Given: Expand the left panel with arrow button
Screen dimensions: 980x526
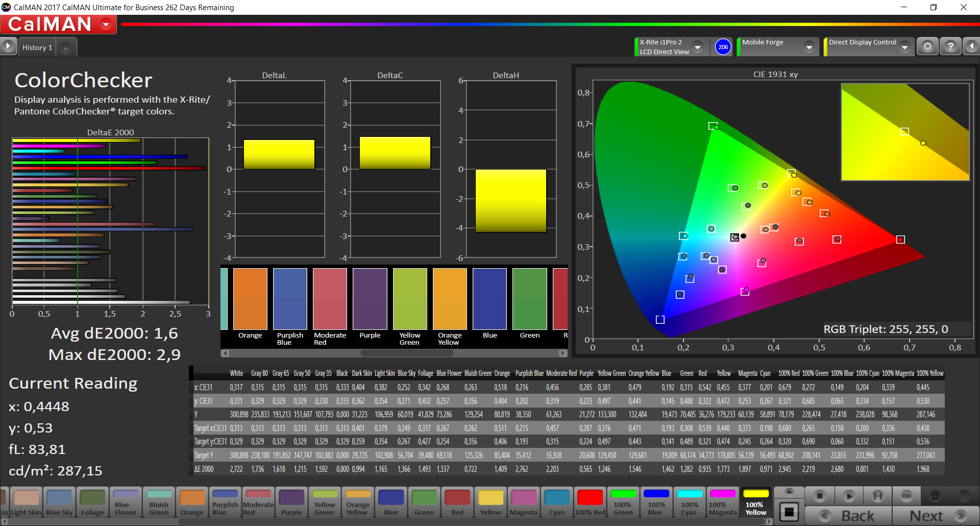Looking at the screenshot, I should pyautogui.click(x=8, y=46).
